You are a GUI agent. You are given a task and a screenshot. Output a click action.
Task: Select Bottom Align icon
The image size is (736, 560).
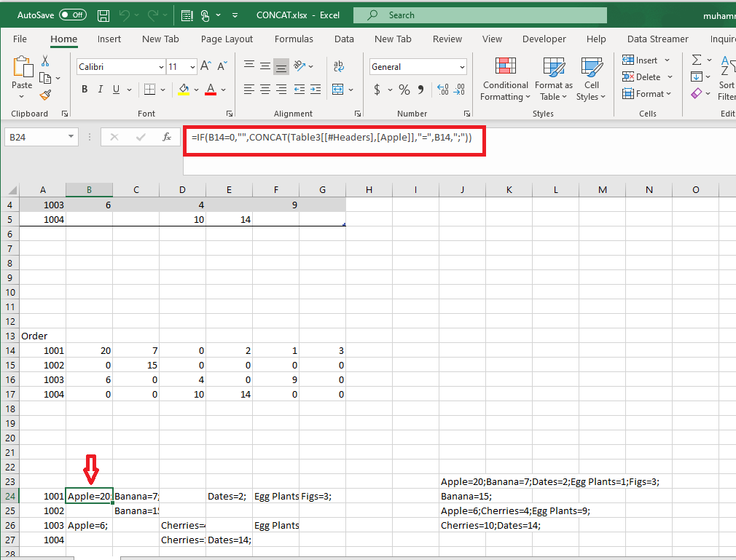tap(281, 66)
